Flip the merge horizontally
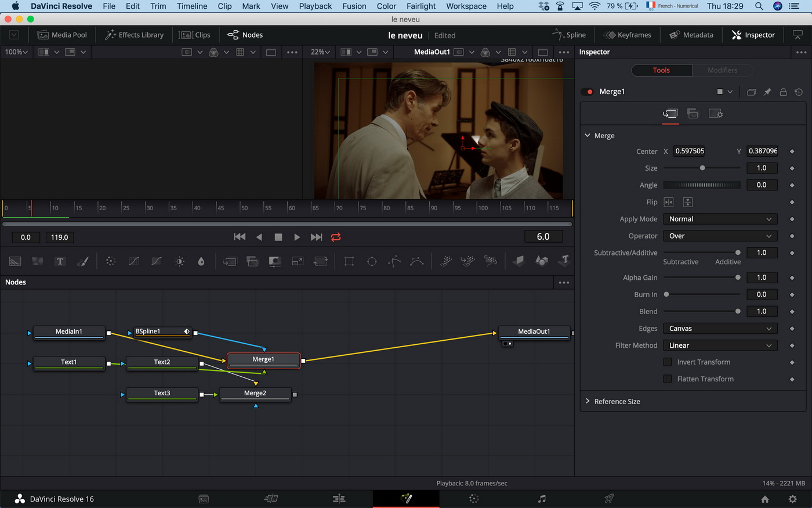 [x=669, y=202]
